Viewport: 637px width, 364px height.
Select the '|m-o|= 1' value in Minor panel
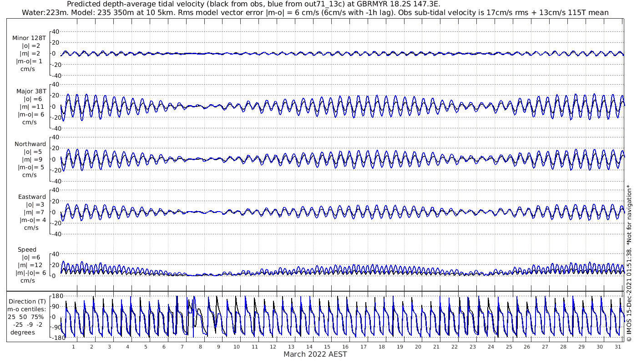click(30, 61)
